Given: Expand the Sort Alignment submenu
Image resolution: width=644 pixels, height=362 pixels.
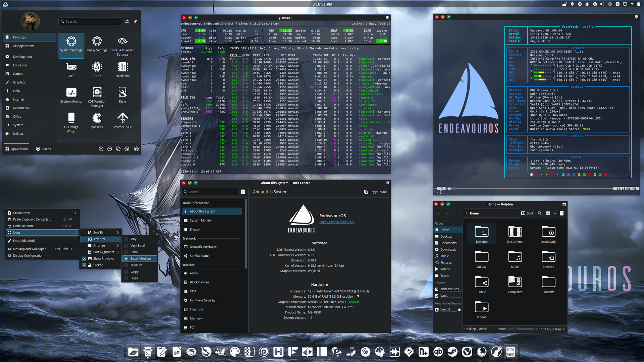Looking at the screenshot, I should (x=101, y=252).
